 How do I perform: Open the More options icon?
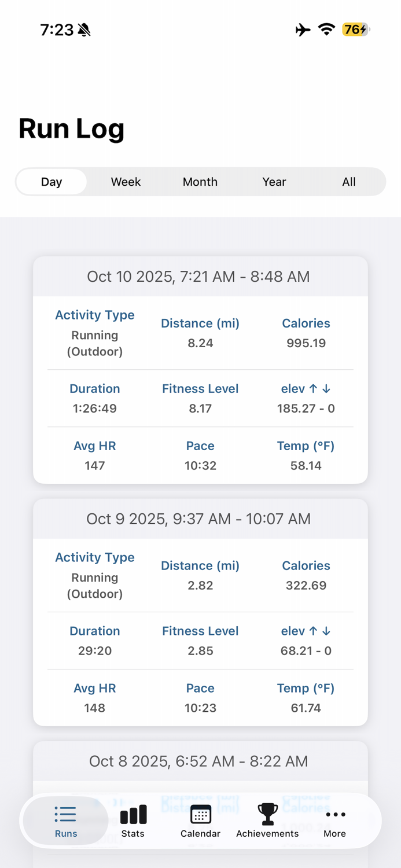334,814
